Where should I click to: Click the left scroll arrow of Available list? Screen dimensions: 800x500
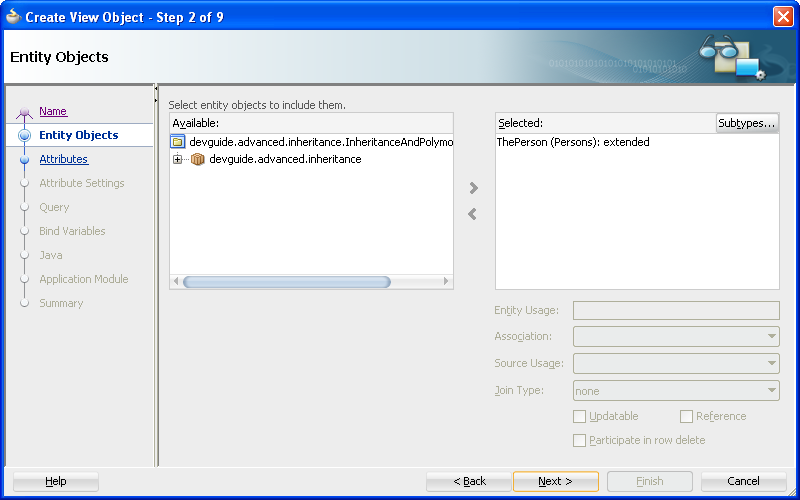(176, 281)
